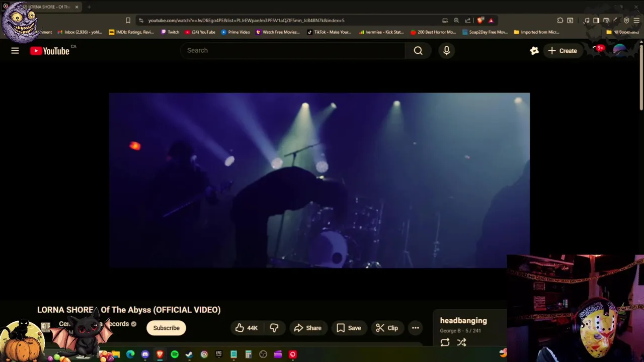Pause the video by clicking player
The height and width of the screenshot is (362, 644).
pyautogui.click(x=319, y=180)
